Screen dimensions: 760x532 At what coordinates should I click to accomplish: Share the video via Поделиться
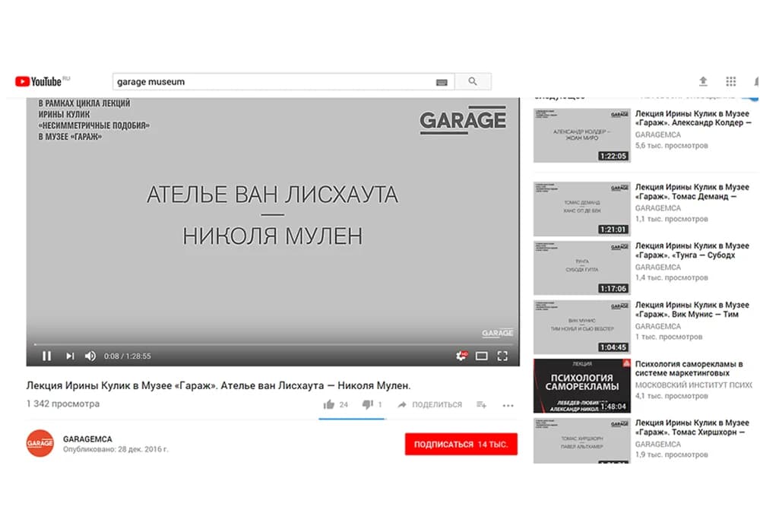tap(429, 404)
